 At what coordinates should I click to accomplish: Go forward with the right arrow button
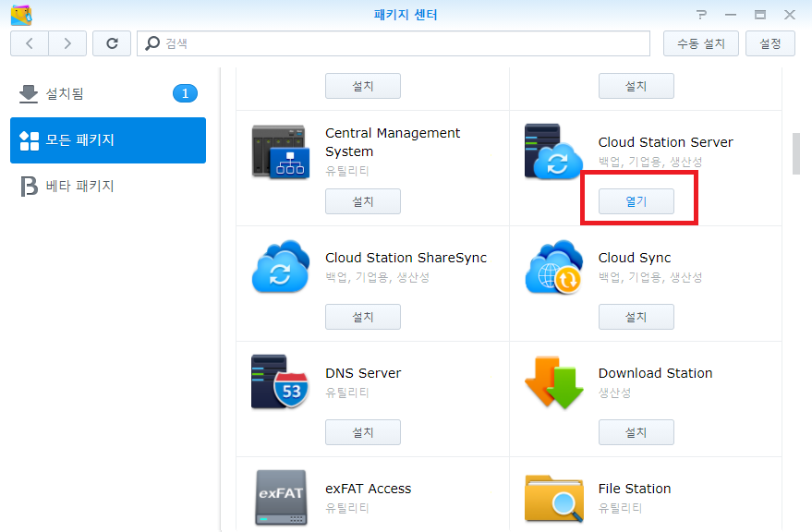[67, 43]
